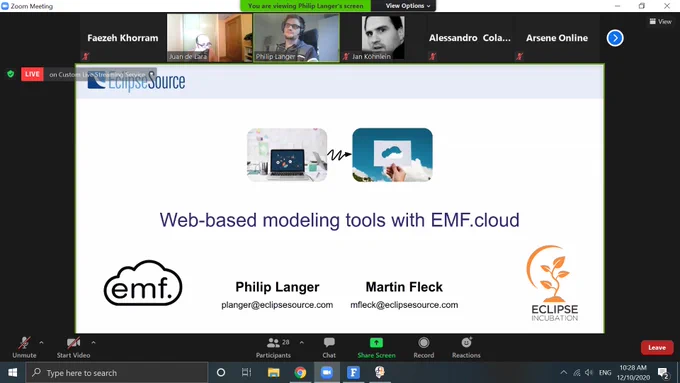Screen dimensions: 680x383
Task: Open Google Chrome from taskbar
Action: point(300,373)
